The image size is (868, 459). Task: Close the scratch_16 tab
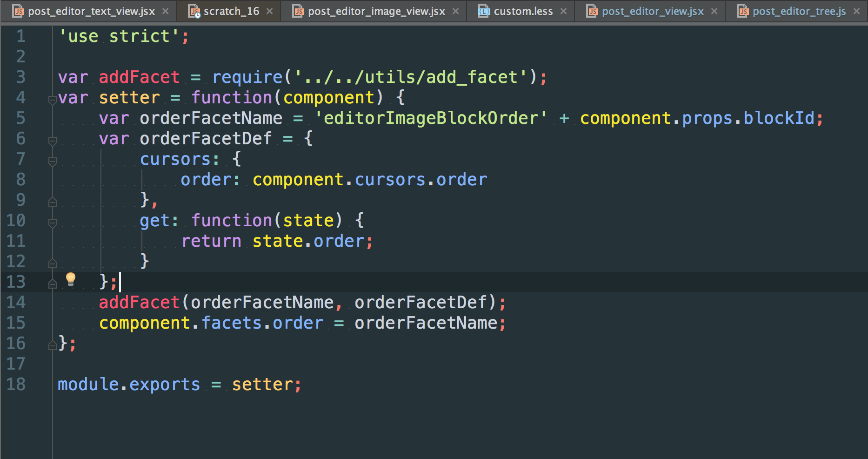coord(269,11)
